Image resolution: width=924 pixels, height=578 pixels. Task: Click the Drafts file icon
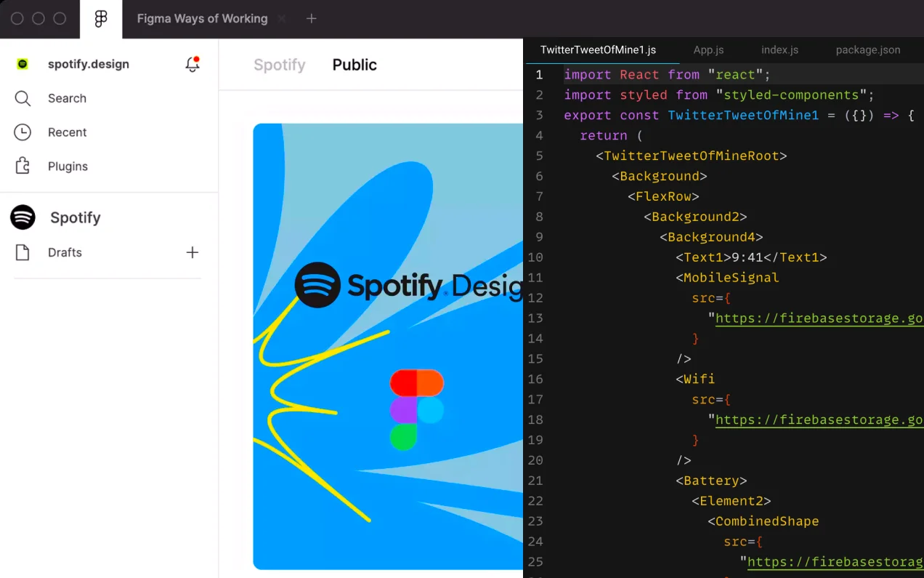click(x=23, y=252)
